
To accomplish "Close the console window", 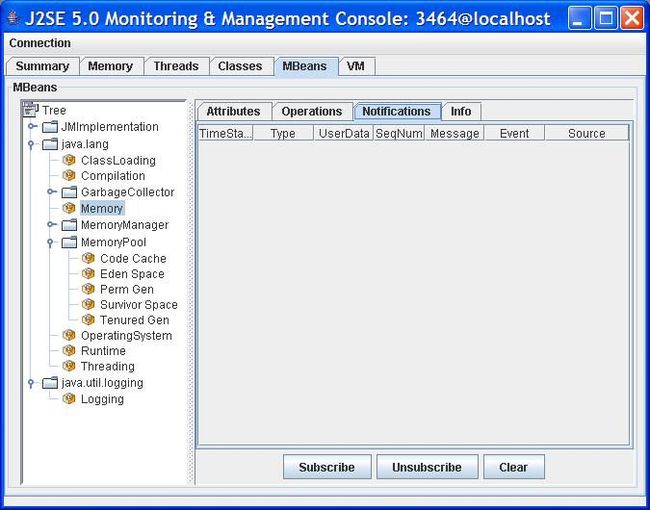I will coord(632,19).
